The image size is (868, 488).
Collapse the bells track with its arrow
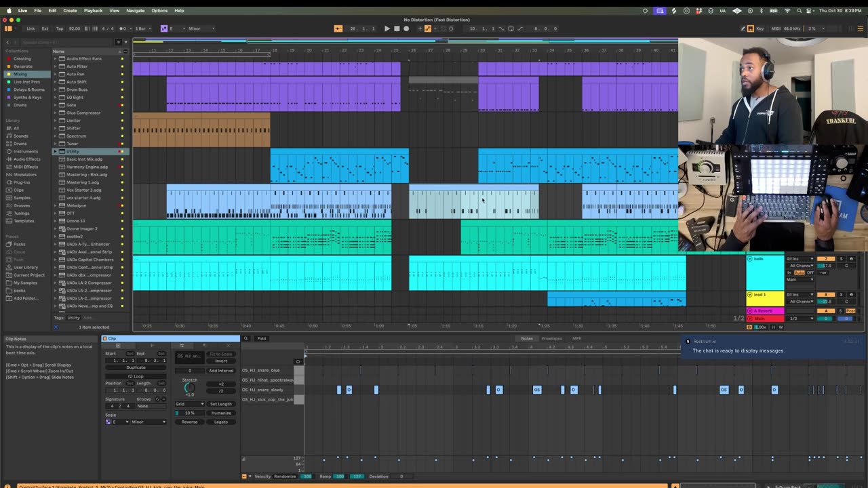pyautogui.click(x=749, y=259)
